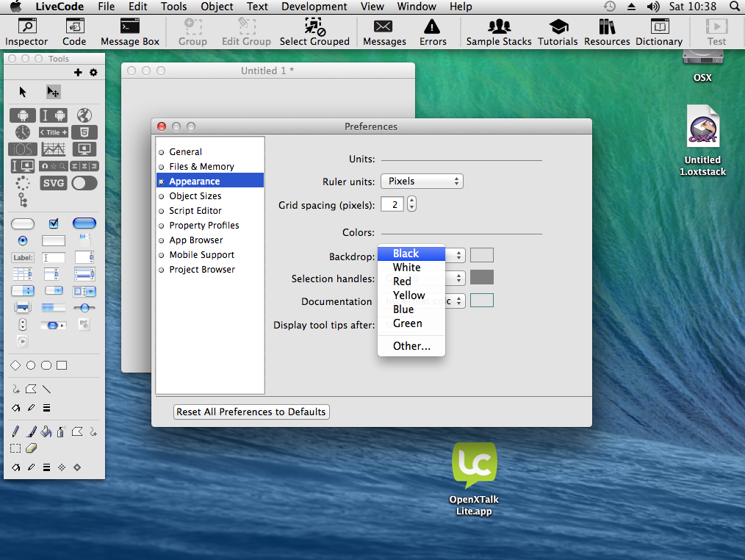The width and height of the screenshot is (745, 560).
Task: Open the Ruler units Pixels dropdown
Action: click(422, 181)
